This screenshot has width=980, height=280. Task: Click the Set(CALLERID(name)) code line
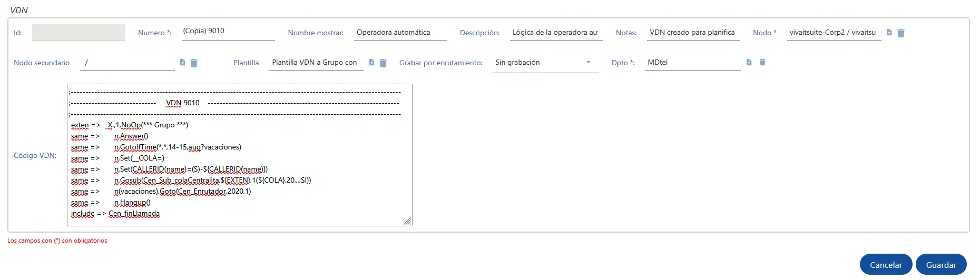tap(169, 169)
